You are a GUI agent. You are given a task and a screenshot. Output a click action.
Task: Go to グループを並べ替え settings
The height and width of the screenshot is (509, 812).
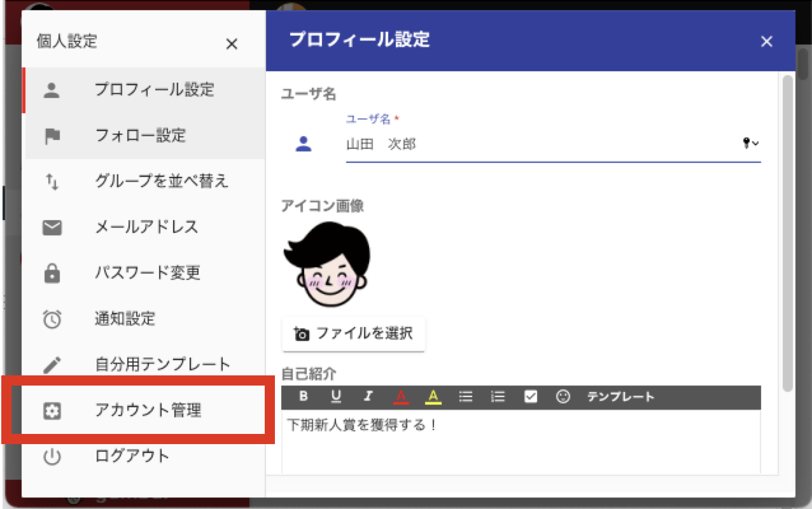pos(145,181)
